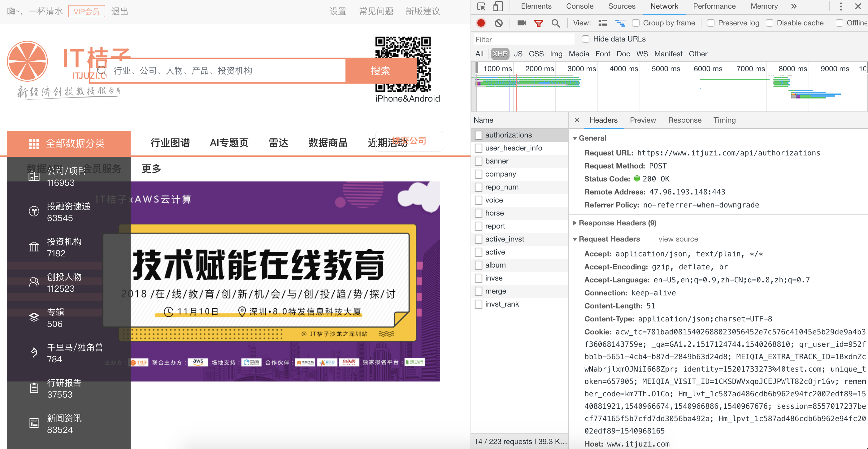Viewport: 868px width, 449px height.
Task: Open the Sources panel tab
Action: pyautogui.click(x=622, y=7)
